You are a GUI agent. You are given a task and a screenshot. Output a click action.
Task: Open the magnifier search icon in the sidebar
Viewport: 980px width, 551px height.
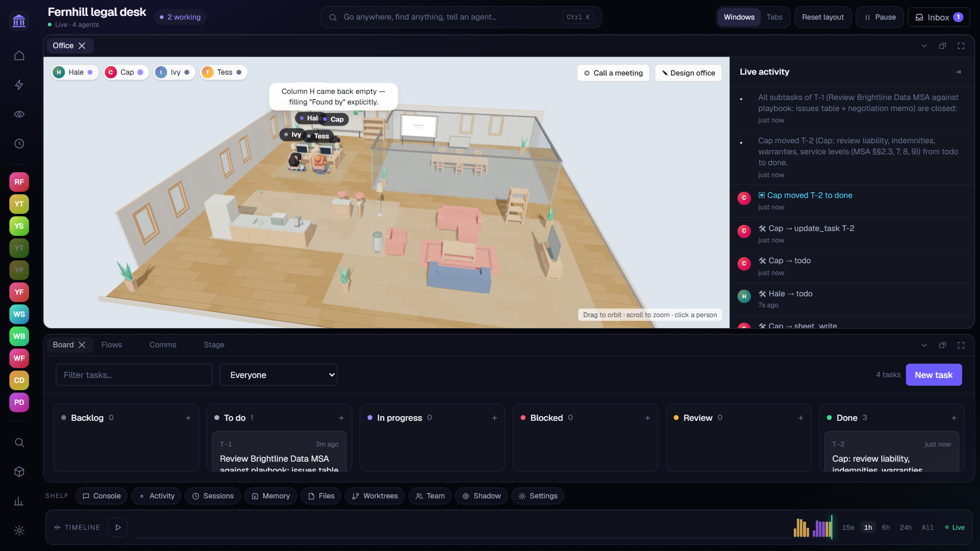[19, 442]
